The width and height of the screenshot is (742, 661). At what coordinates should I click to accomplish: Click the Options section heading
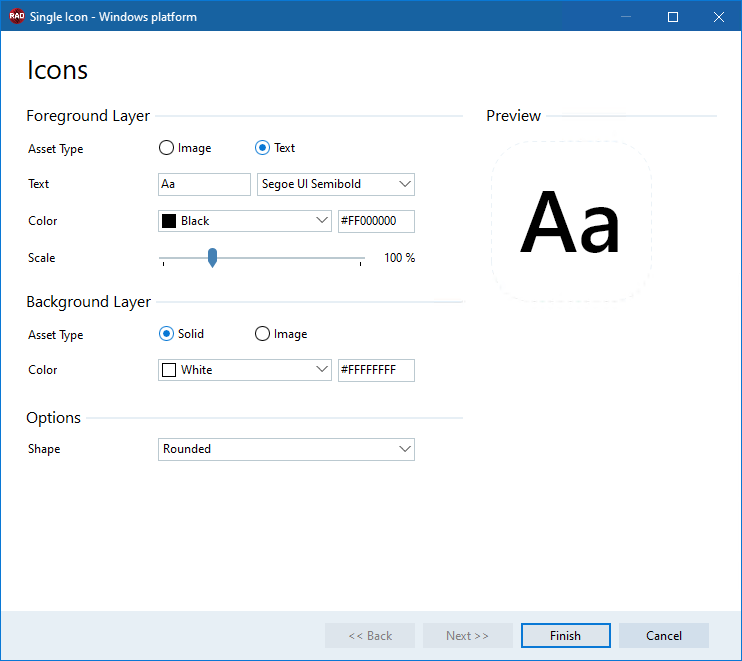point(53,418)
